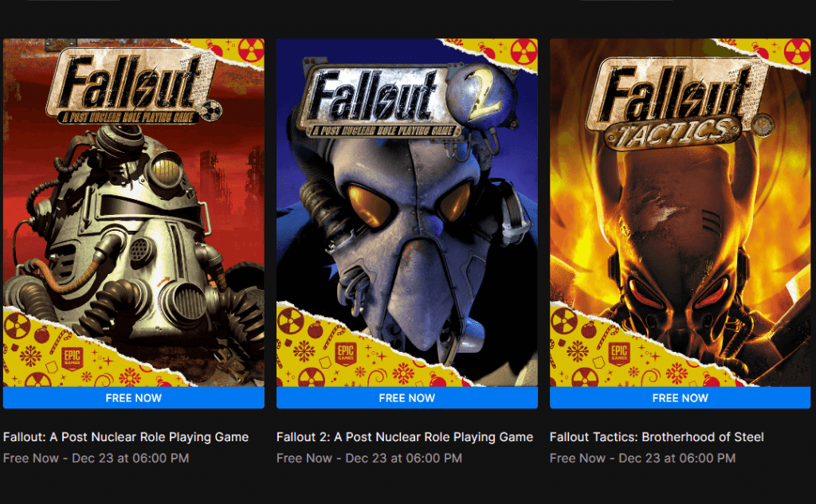Screen dimensions: 816x504
Task: Click the Epic Games badge on Fallout card
Action: click(72, 357)
